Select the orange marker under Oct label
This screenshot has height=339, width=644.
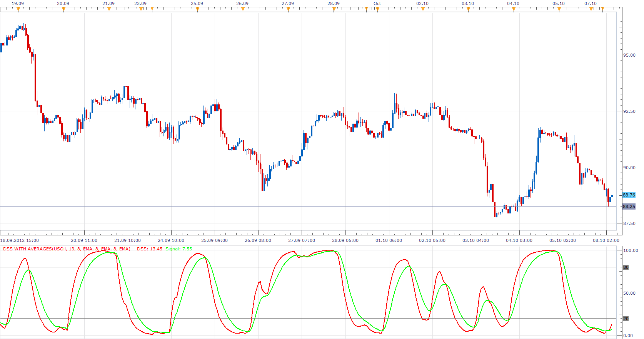click(x=377, y=10)
